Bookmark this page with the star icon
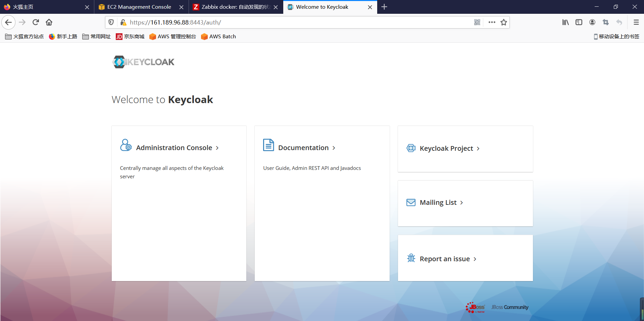Viewport: 644px width, 321px height. click(504, 22)
